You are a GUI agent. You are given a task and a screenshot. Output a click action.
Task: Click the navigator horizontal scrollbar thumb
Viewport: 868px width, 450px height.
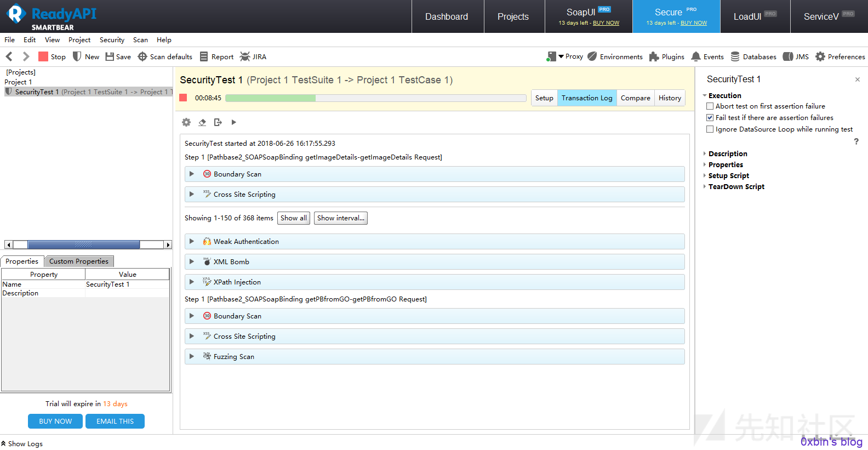pyautogui.click(x=84, y=244)
